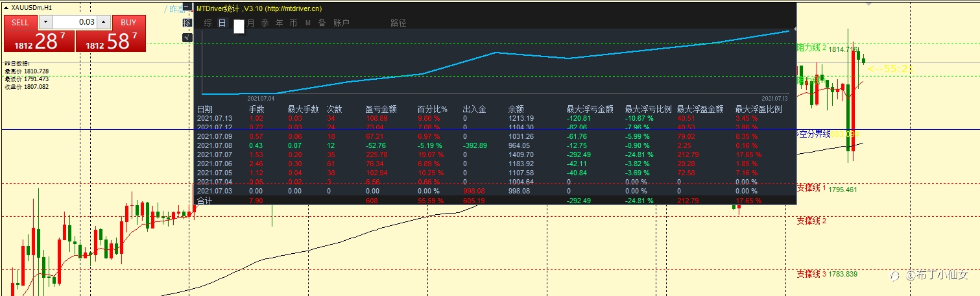Click the 次数 column header
980x296 pixels.
(x=334, y=110)
